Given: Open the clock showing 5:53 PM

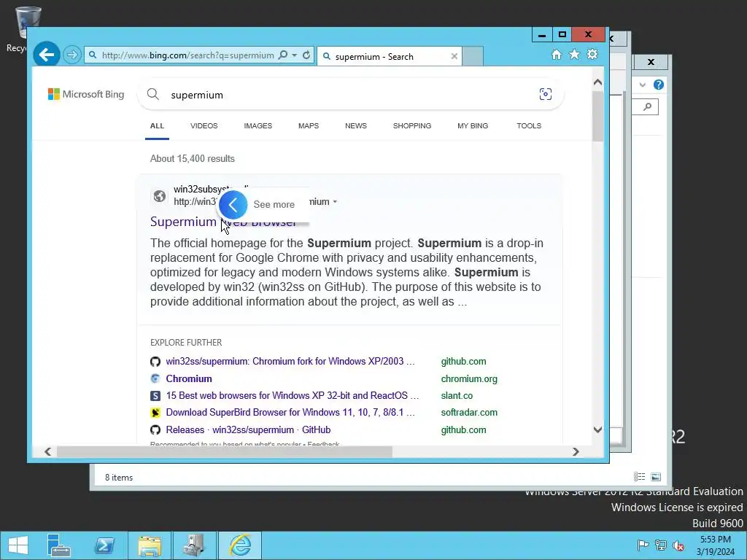Looking at the screenshot, I should click(x=716, y=545).
